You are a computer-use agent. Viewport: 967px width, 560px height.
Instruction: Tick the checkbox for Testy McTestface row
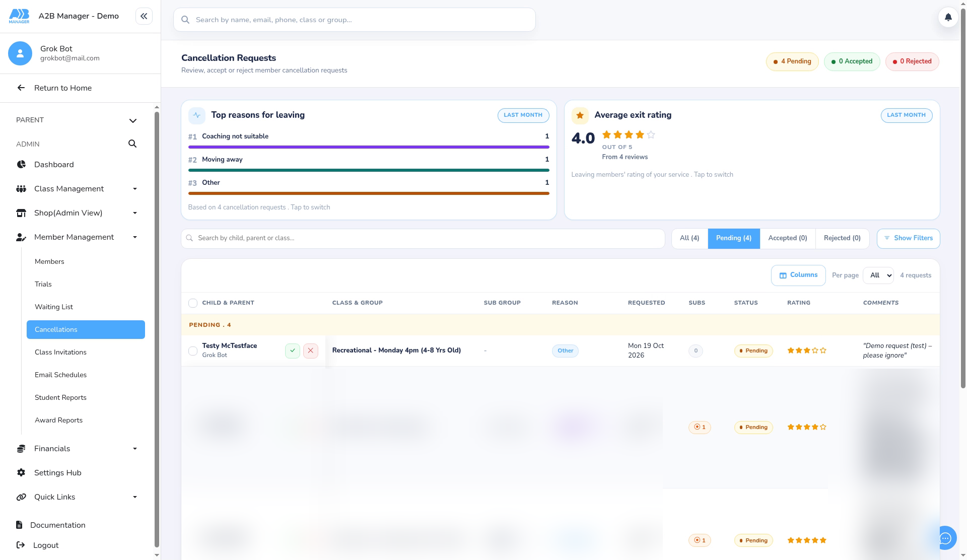tap(193, 351)
